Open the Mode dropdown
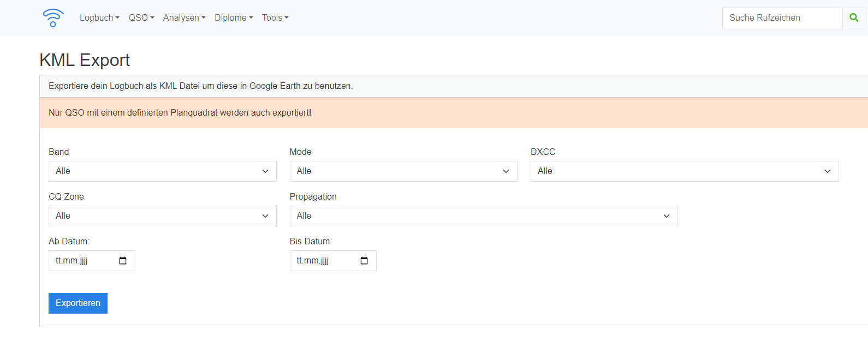The image size is (868, 342). [x=403, y=171]
